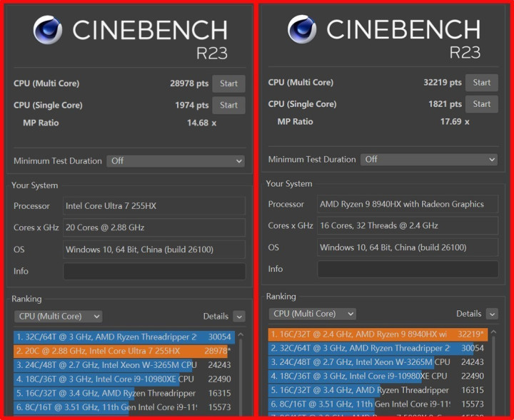
Task: Click ranking list scroll-up arrow in left window
Action: click(241, 334)
